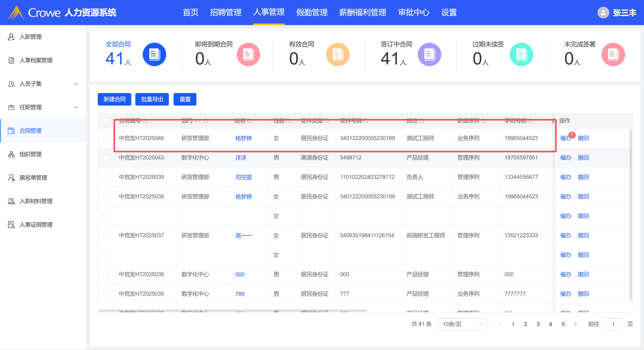The height and width of the screenshot is (350, 644).
Task: Select the checkbox for 司空震's row
Action: pos(106,177)
